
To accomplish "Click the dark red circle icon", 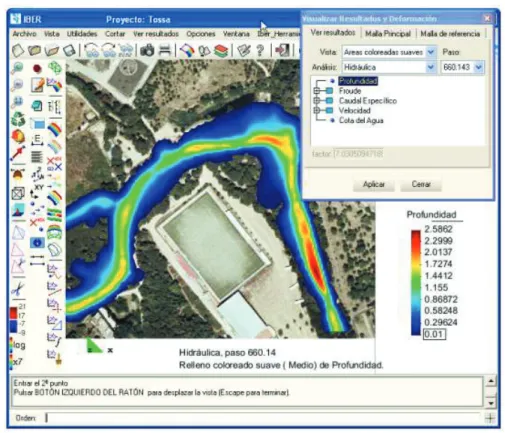I will pos(37,69).
